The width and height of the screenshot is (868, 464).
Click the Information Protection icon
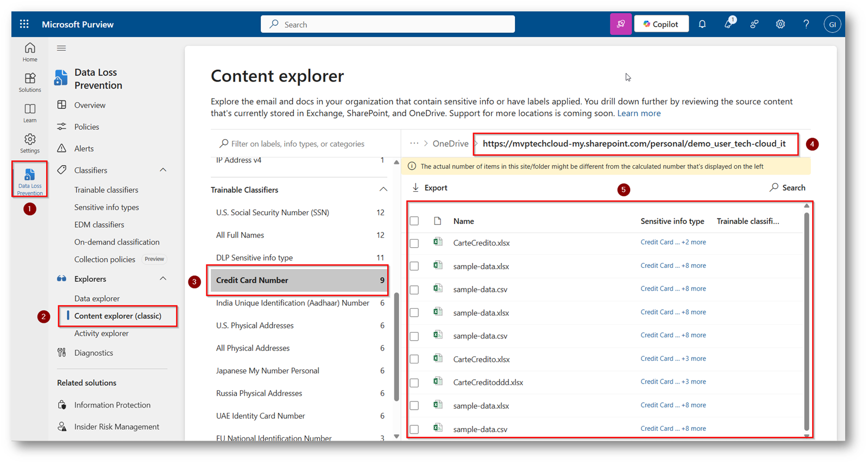tap(62, 405)
